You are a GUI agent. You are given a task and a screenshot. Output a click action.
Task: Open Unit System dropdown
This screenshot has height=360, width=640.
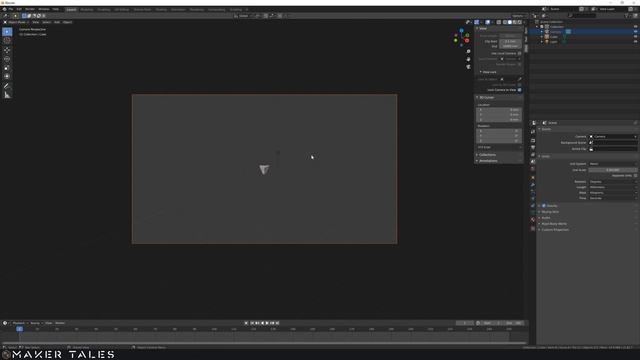613,164
